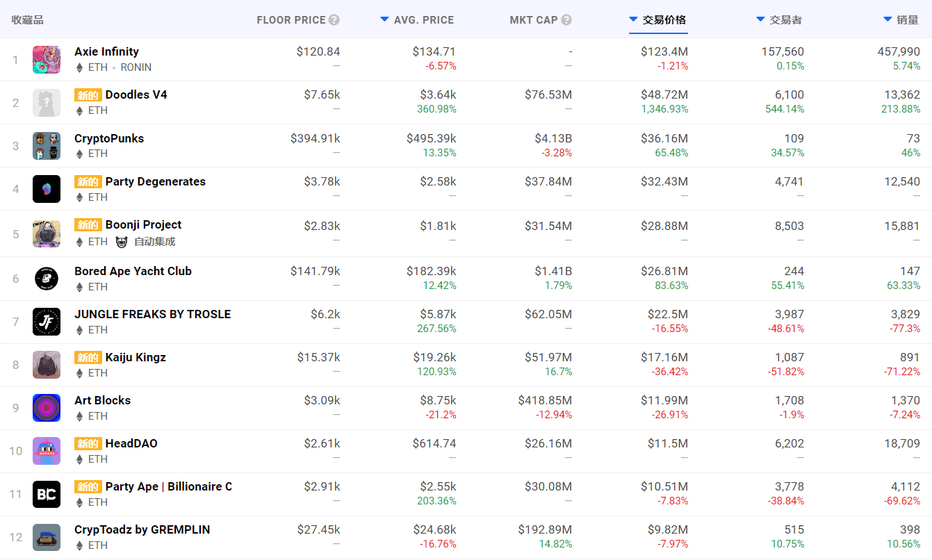Screen dimensions: 932x560
Task: Click the 457,990 sales figure for Axie Infinity
Action: click(899, 51)
